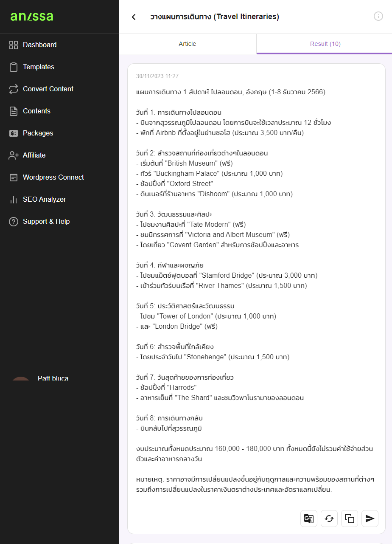Open Contents menu item

tap(59, 111)
